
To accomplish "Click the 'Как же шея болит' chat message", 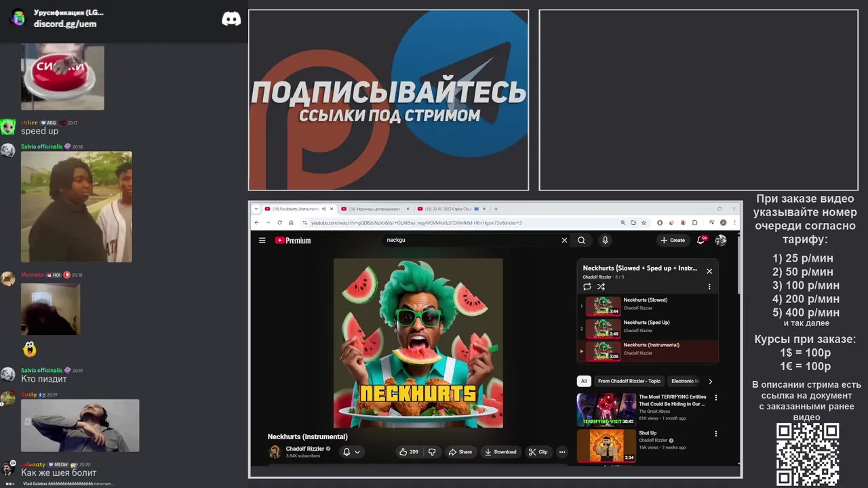I will (58, 472).
